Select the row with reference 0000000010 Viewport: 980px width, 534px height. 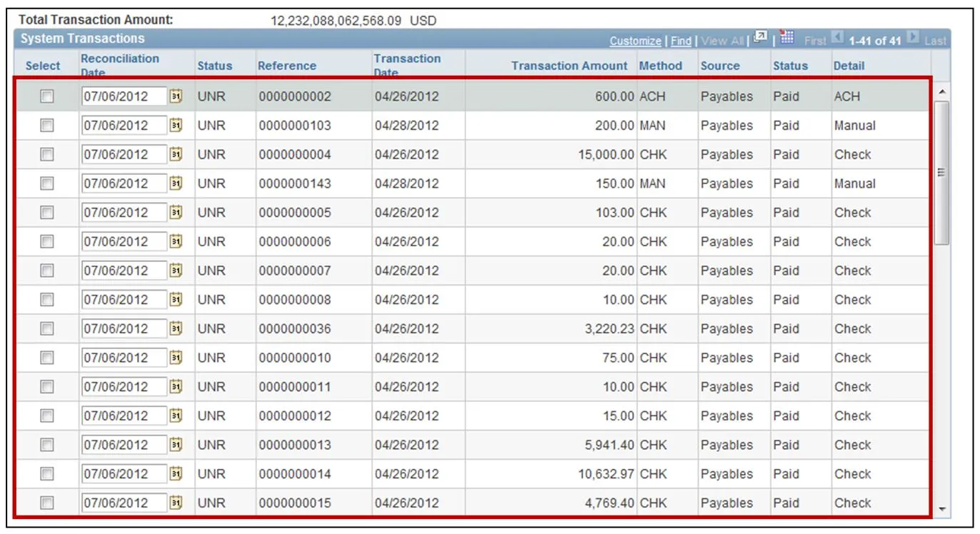coord(47,358)
